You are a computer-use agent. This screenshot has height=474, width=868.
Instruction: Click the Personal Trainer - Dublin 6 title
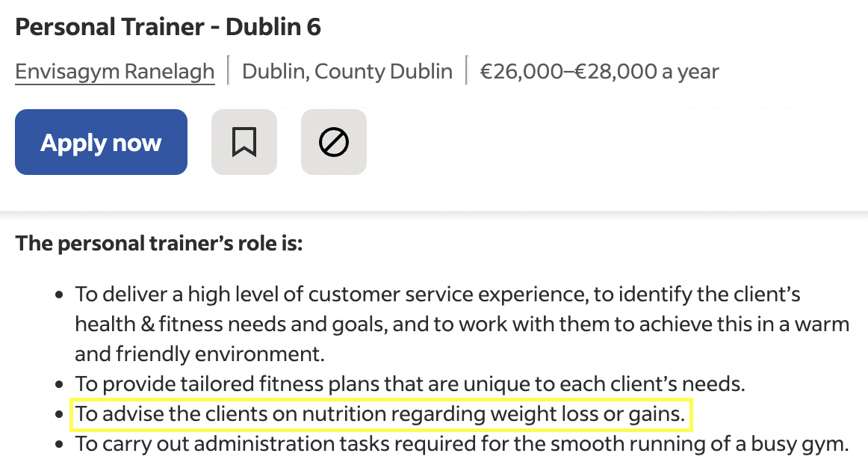(x=168, y=28)
